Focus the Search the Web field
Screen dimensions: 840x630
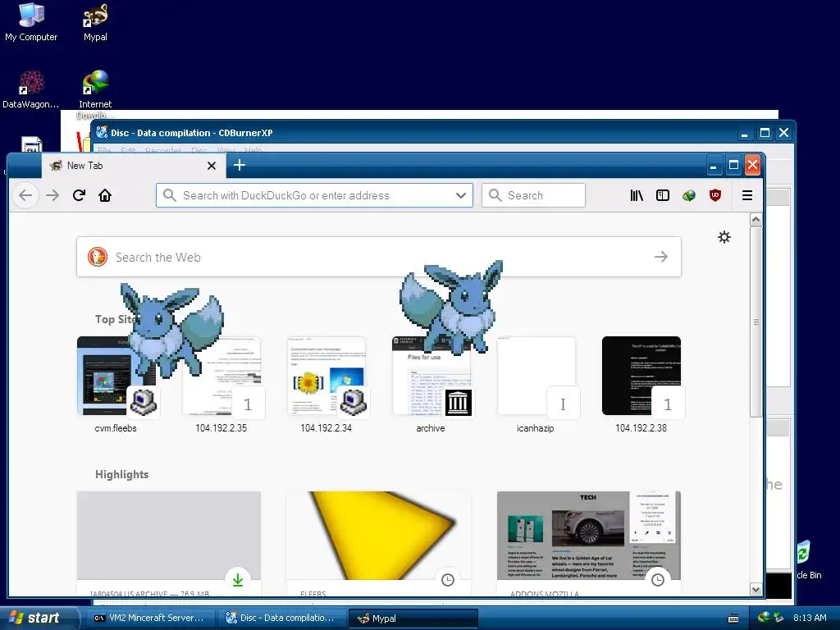pos(379,257)
